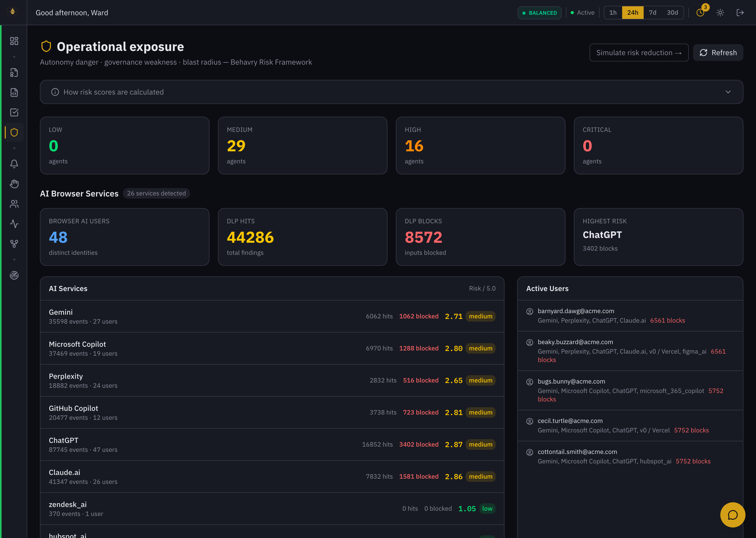Click the medium badge on Gemini row
The image size is (756, 538).
[x=481, y=316]
